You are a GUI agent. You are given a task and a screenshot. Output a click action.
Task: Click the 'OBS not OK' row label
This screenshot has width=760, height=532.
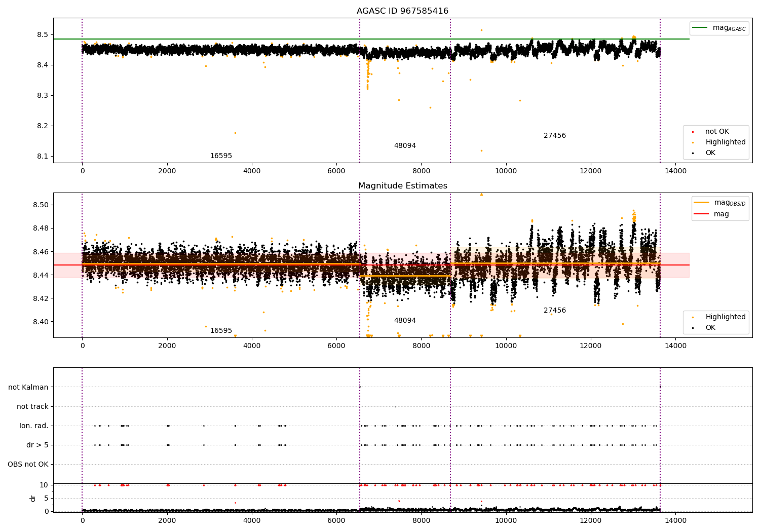click(28, 465)
